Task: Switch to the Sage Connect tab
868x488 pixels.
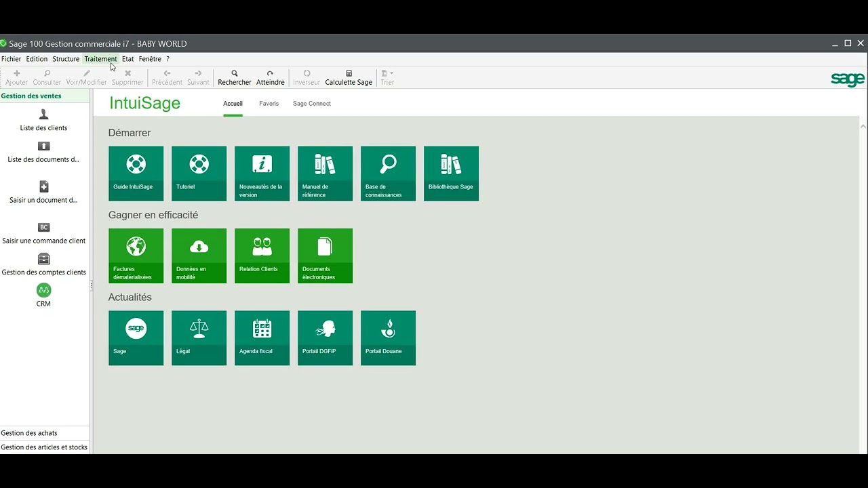Action: pyautogui.click(x=312, y=104)
